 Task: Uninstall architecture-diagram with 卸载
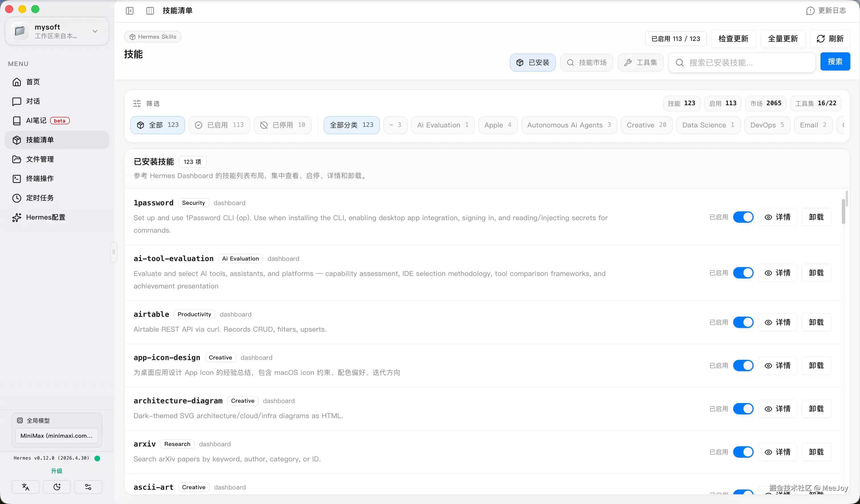(816, 408)
